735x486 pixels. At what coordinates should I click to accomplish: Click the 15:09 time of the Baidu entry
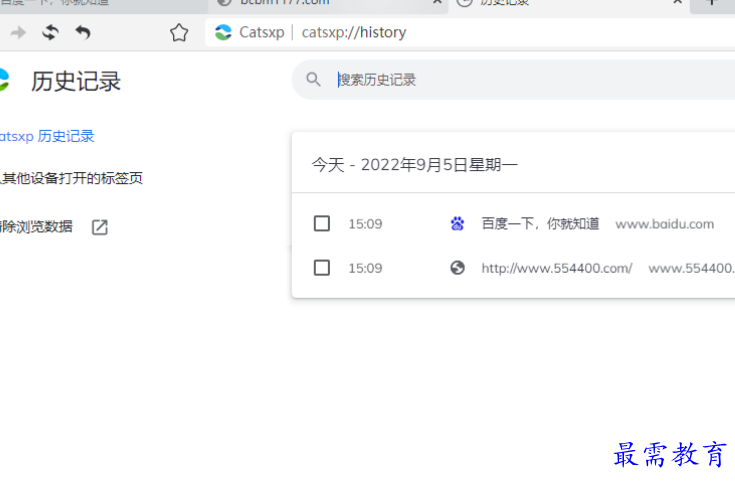click(365, 224)
